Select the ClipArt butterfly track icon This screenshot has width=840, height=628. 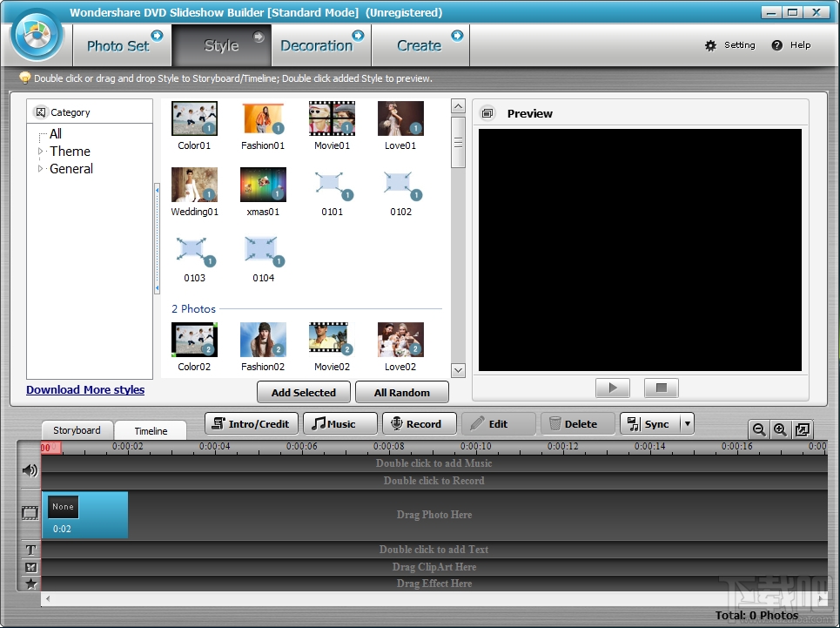pyautogui.click(x=29, y=566)
